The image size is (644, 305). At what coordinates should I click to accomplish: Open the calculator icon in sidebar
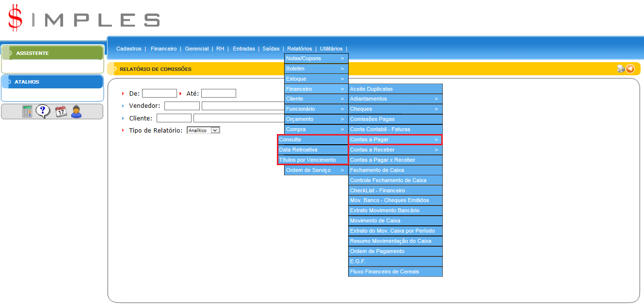27,112
